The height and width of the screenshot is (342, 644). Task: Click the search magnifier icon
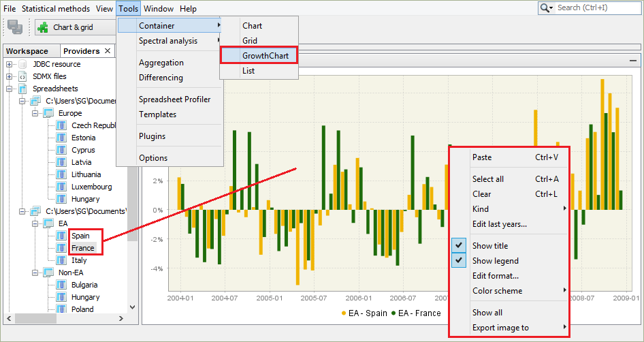(x=546, y=8)
